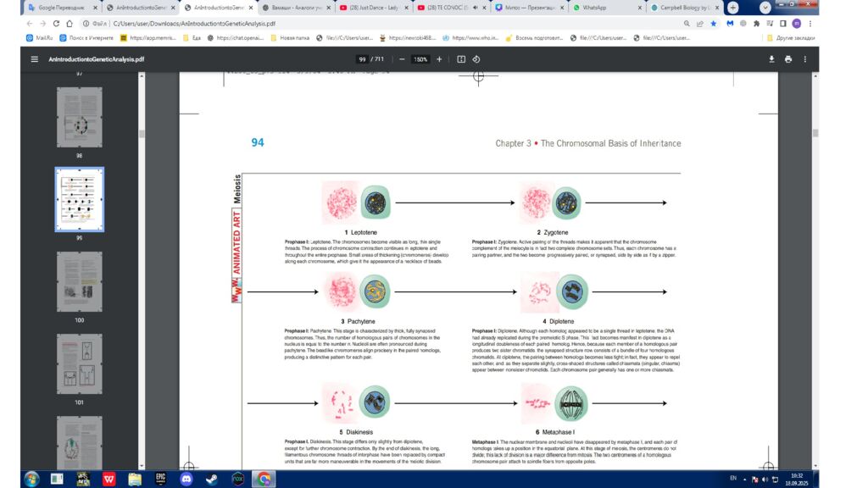Rotate the PDF counterclockwise
Viewport: 868px width, 488px height.
pos(476,59)
